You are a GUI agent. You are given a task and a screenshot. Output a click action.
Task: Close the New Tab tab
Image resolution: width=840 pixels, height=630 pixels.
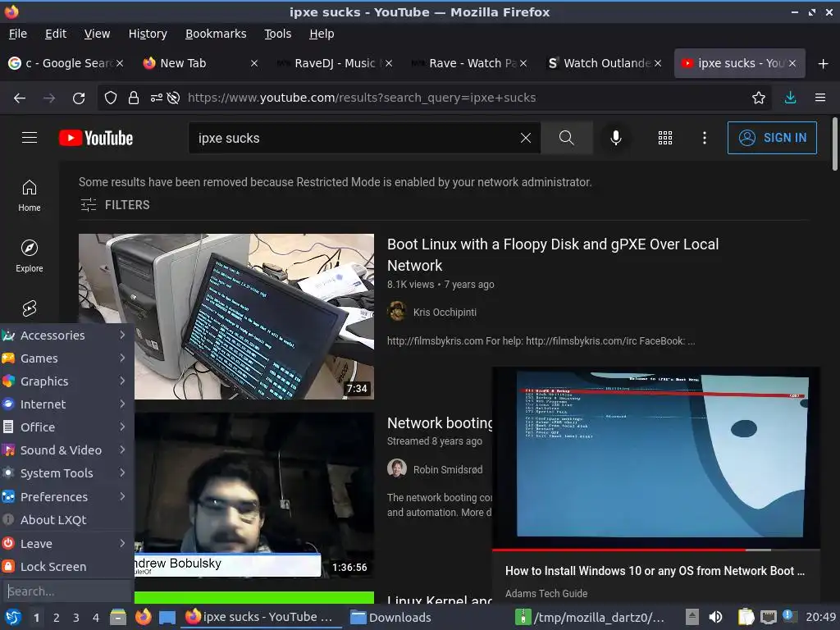pos(254,64)
